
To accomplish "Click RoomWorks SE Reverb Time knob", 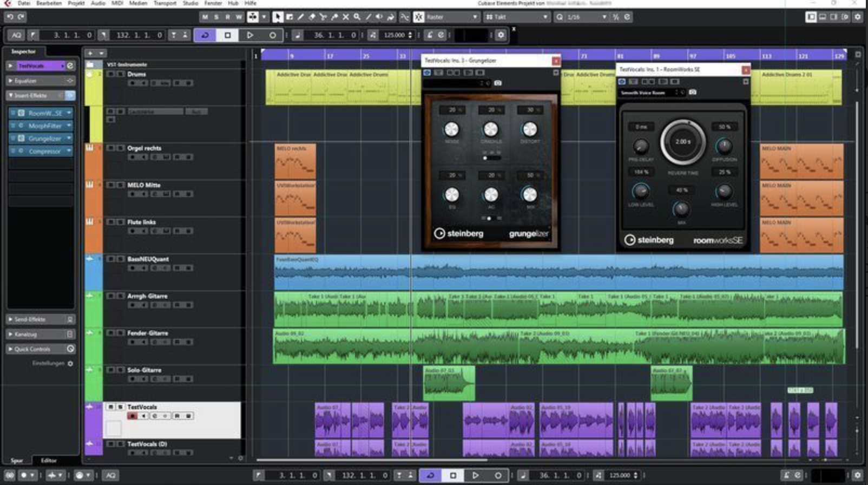I will point(682,142).
